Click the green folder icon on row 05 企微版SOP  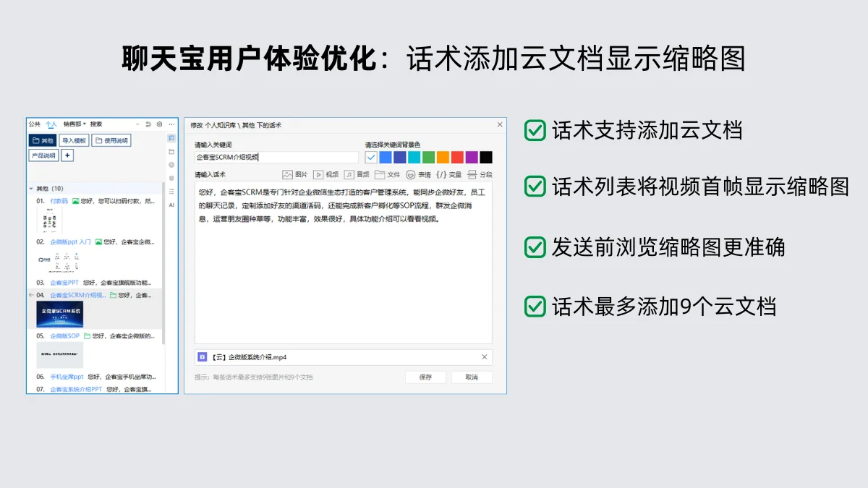tap(87, 336)
